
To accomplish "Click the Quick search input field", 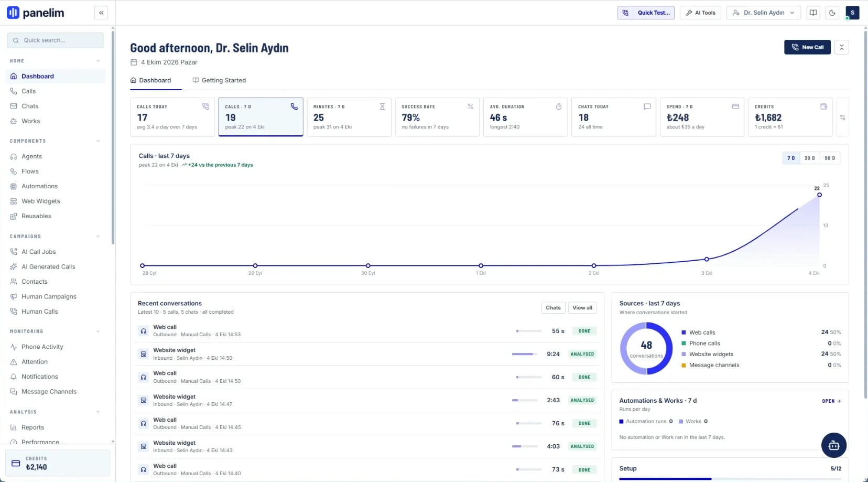I will (x=55, y=40).
